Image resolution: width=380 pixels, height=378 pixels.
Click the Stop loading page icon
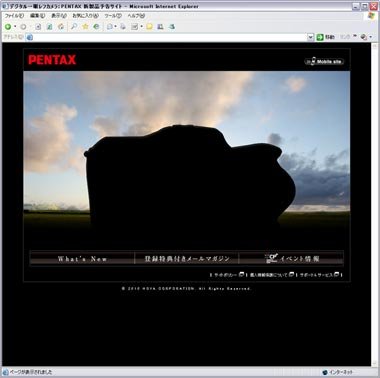coord(38,27)
